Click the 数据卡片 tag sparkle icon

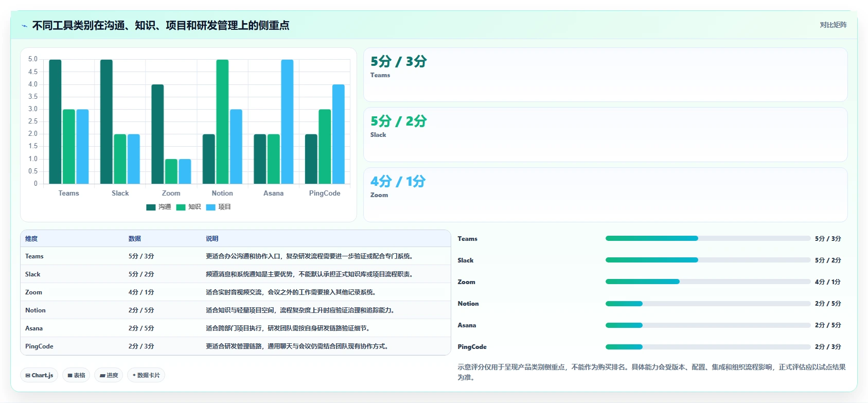click(x=134, y=375)
